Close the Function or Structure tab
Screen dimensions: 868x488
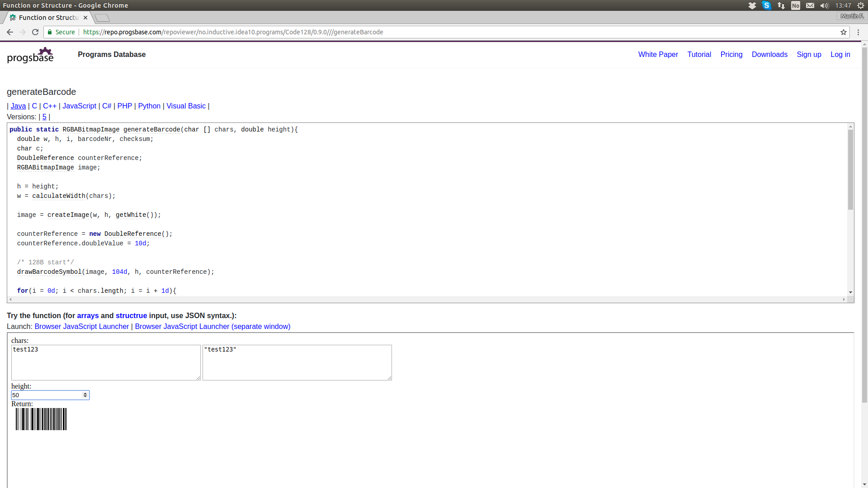(x=85, y=18)
